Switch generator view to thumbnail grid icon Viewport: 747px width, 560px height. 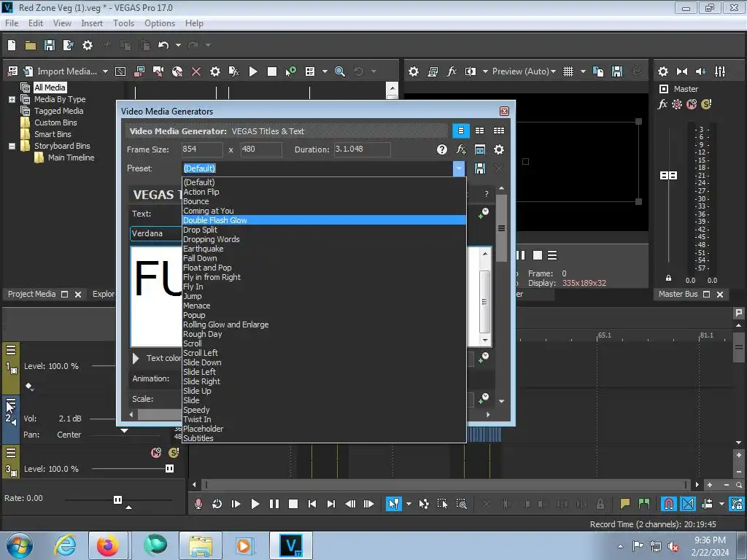click(x=499, y=131)
